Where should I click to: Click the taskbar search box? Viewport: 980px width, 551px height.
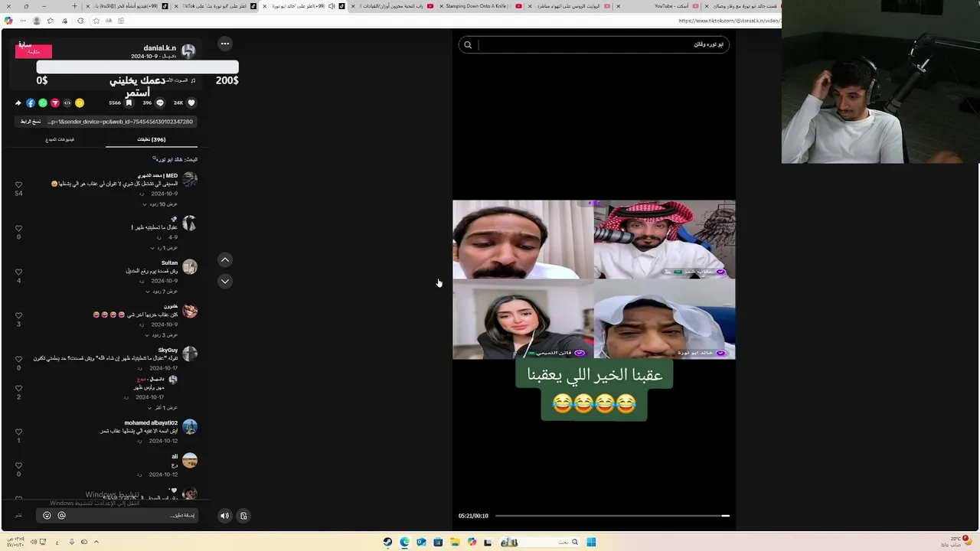[x=540, y=542]
